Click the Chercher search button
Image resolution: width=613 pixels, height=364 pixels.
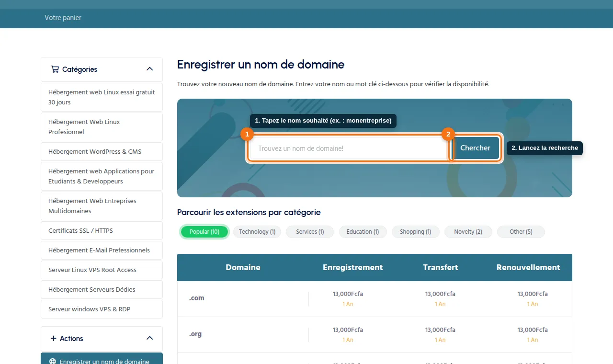pos(475,148)
